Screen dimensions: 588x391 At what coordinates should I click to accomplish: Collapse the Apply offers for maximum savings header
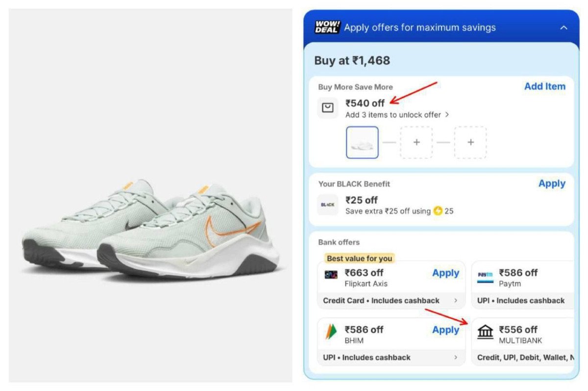[x=564, y=27]
